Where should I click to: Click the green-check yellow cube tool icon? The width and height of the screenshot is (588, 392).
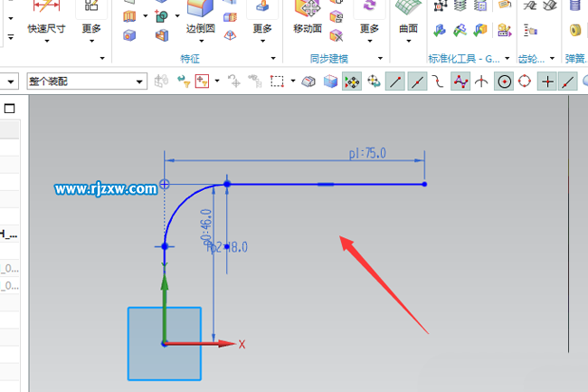480,31
